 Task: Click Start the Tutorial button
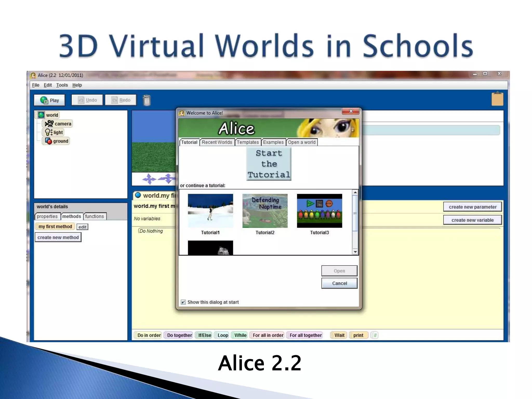tap(269, 164)
